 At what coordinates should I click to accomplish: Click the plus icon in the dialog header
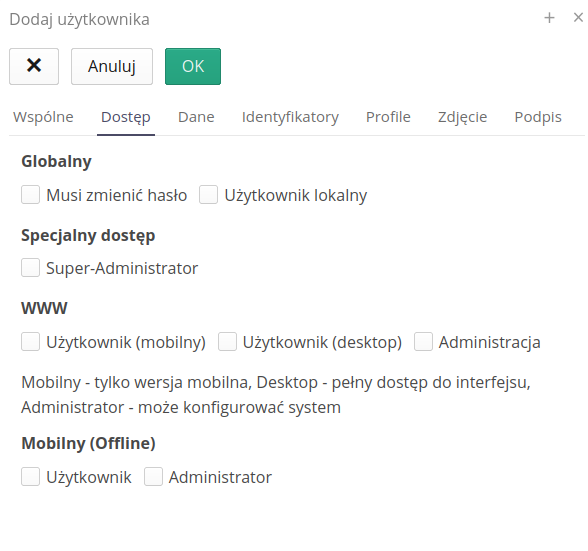549,18
